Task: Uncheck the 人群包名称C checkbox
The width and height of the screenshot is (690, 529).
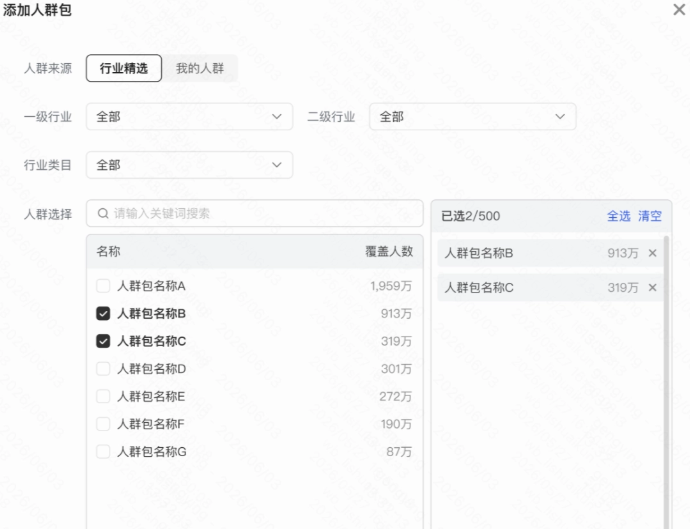Action: (103, 341)
